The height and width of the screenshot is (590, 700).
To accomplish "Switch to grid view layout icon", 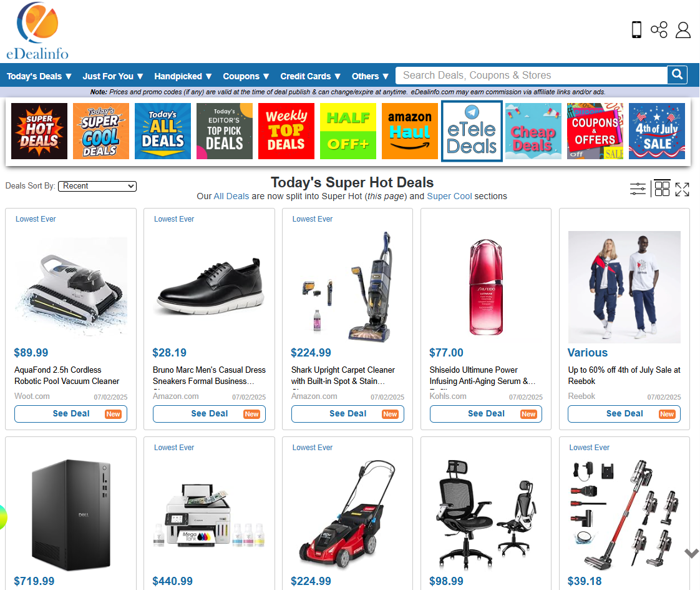I will click(x=661, y=189).
